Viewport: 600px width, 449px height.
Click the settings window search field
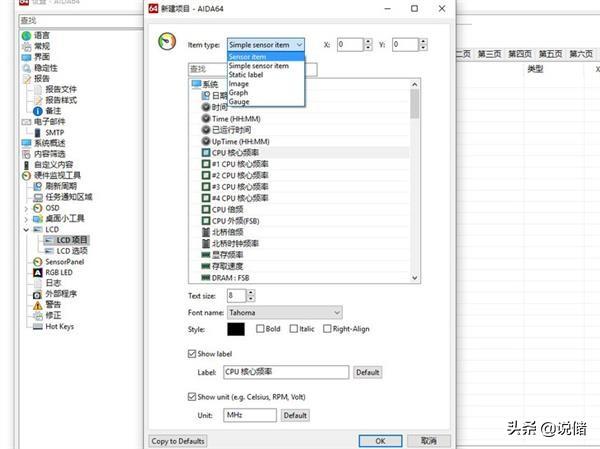pos(81,21)
